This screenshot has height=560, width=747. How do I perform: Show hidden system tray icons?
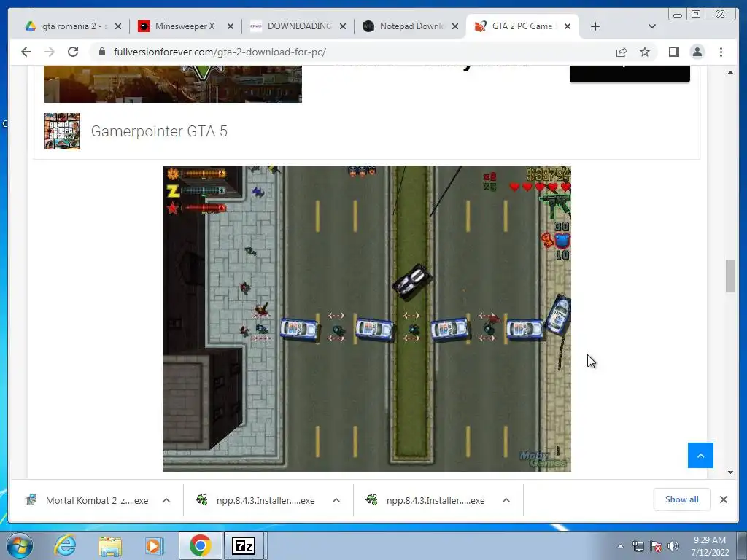pyautogui.click(x=620, y=546)
